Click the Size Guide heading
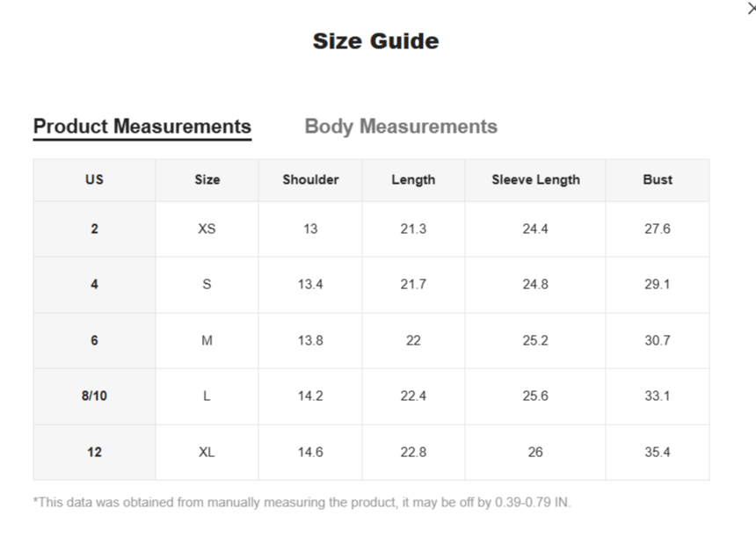 [375, 41]
